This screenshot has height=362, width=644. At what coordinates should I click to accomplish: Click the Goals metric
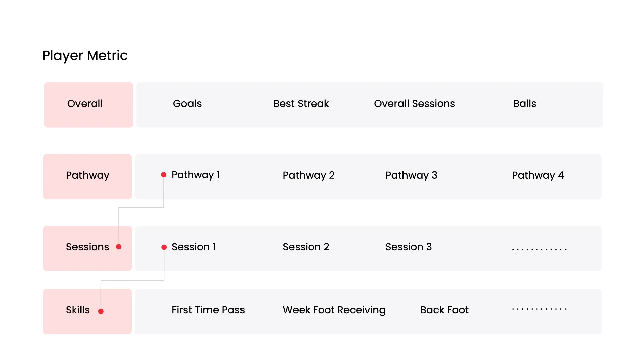pos(187,104)
